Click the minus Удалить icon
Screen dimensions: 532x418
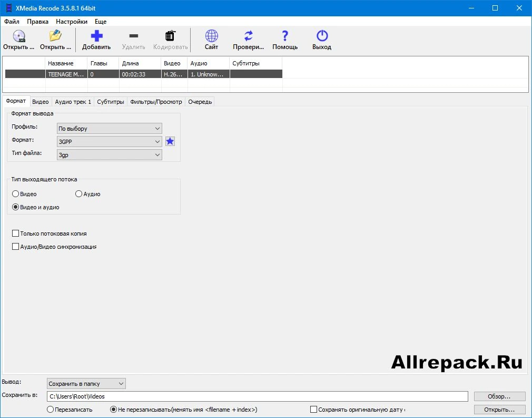[x=134, y=36]
